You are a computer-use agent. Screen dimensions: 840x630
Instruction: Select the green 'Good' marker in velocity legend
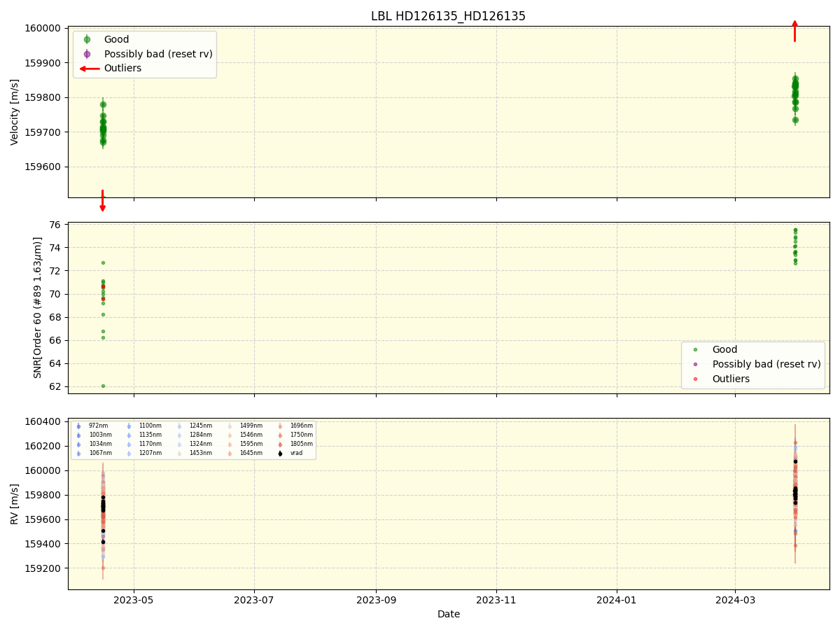pyautogui.click(x=87, y=40)
